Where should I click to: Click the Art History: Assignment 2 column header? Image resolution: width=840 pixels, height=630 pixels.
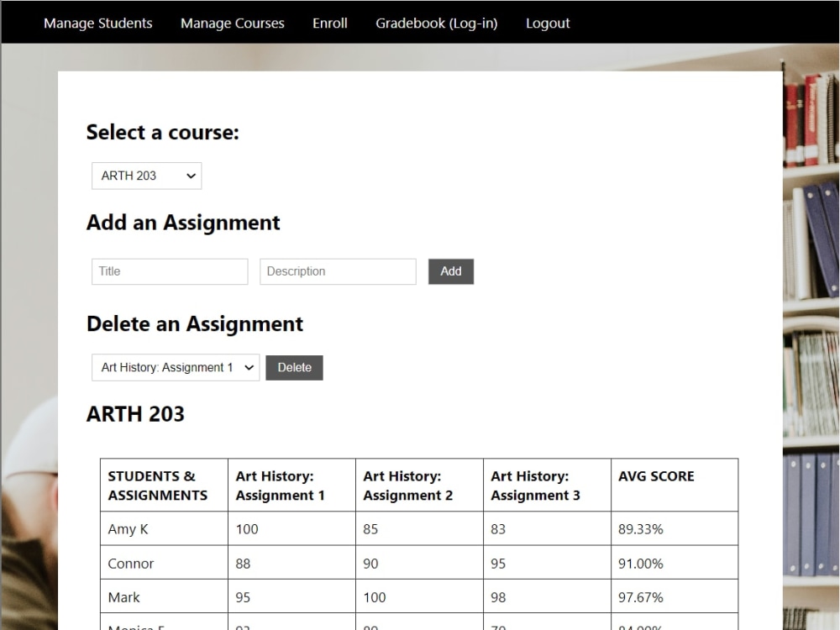tap(419, 485)
